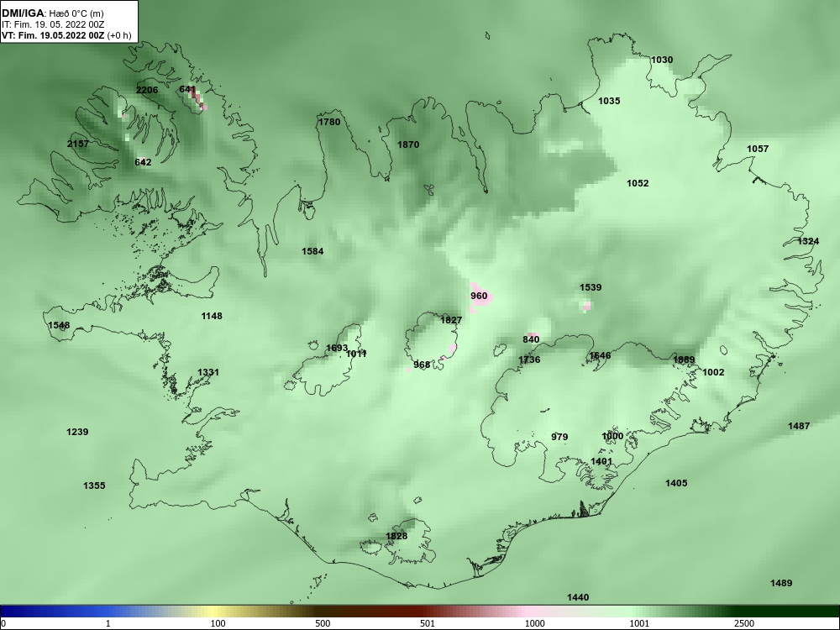This screenshot has width=840, height=630.
Task: Select the map value 1440
Action: point(578,597)
